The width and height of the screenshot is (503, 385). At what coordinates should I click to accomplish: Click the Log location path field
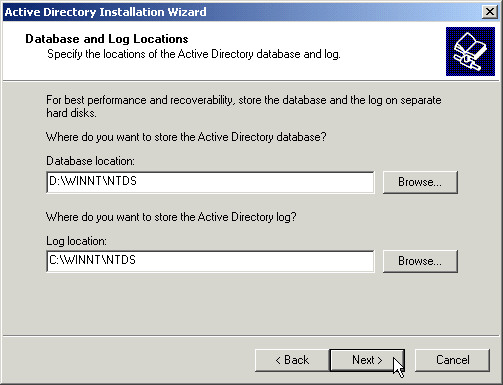click(210, 261)
